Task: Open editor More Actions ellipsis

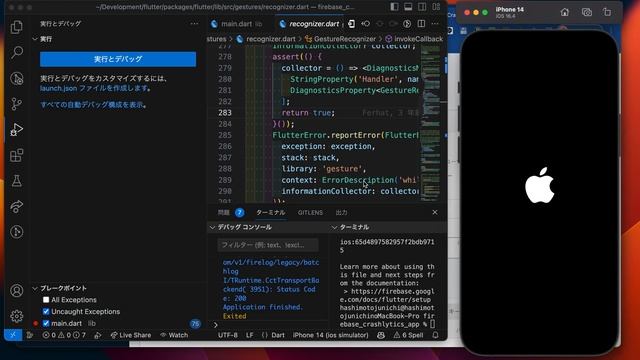Action: click(435, 24)
